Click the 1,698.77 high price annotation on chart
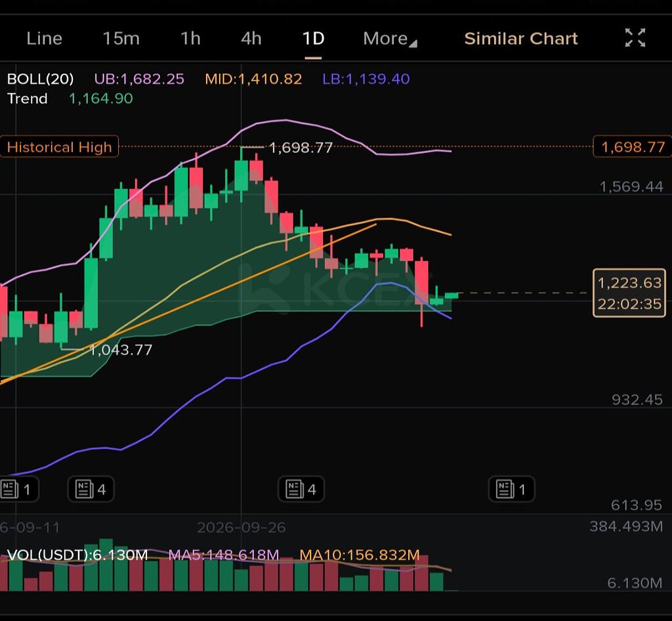This screenshot has width=672, height=621. pyautogui.click(x=301, y=148)
